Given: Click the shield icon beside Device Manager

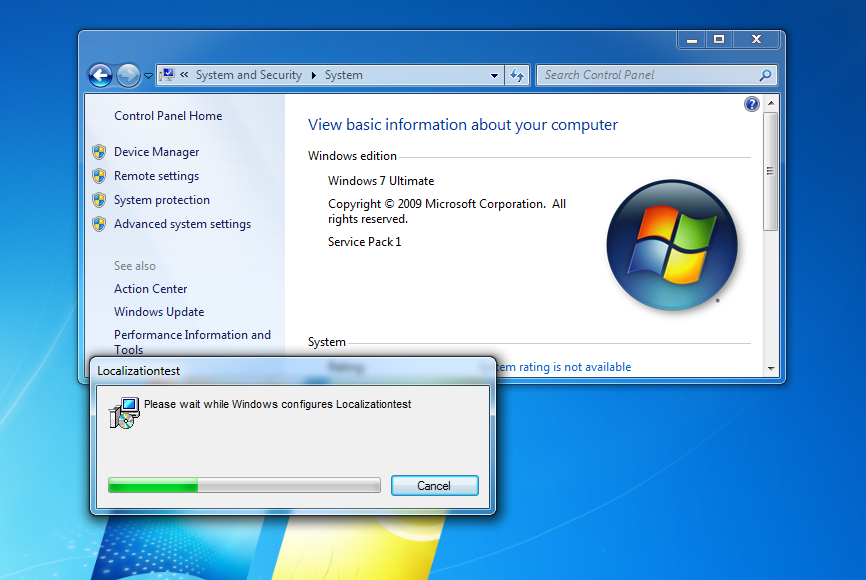Looking at the screenshot, I should (x=99, y=152).
